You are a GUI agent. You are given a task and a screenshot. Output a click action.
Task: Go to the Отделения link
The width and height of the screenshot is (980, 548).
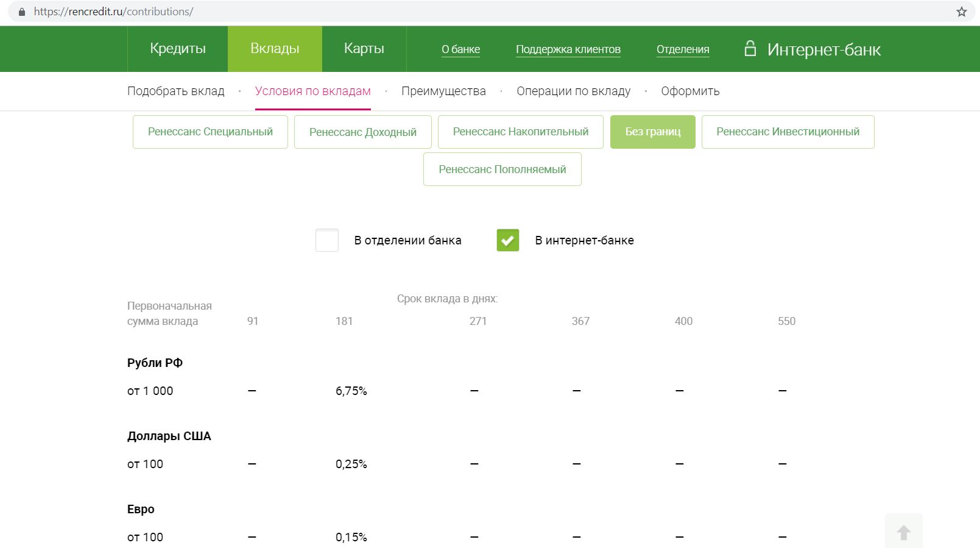[x=683, y=49]
